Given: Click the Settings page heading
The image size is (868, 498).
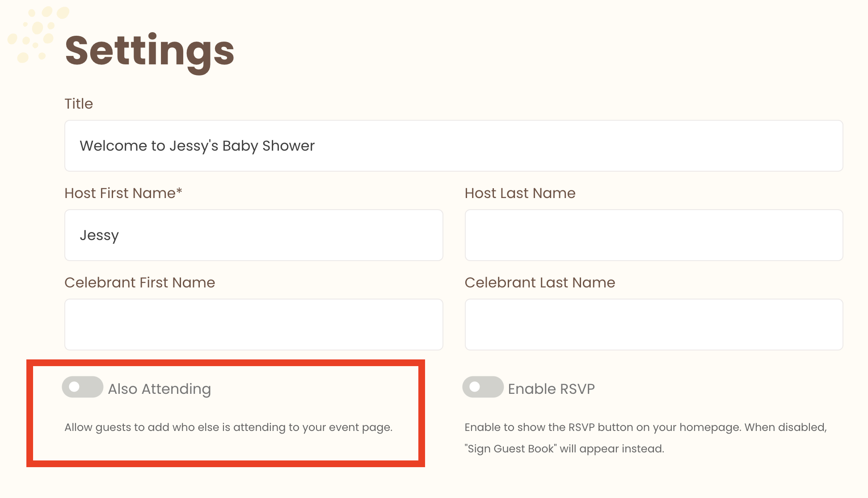Looking at the screenshot, I should coord(149,51).
